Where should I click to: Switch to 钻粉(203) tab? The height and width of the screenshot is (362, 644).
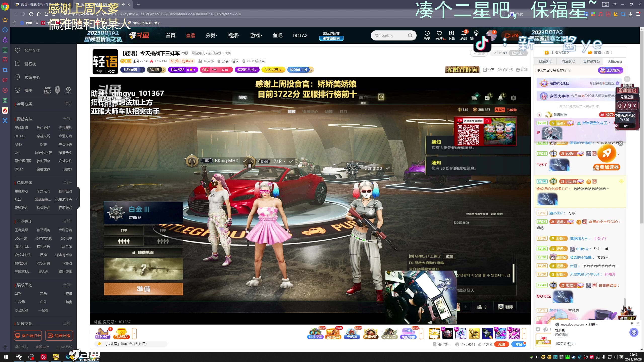point(614,62)
